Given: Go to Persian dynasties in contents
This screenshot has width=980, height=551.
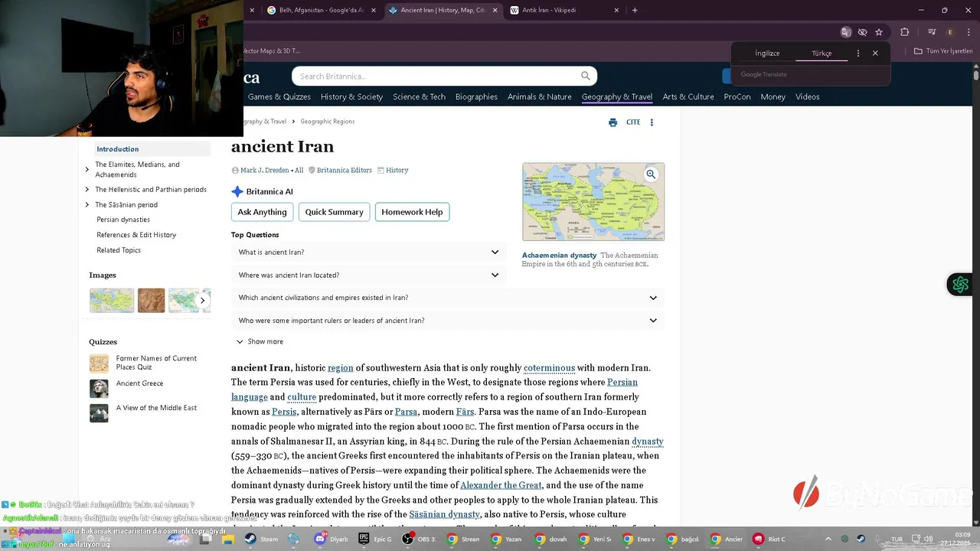Looking at the screenshot, I should [123, 220].
